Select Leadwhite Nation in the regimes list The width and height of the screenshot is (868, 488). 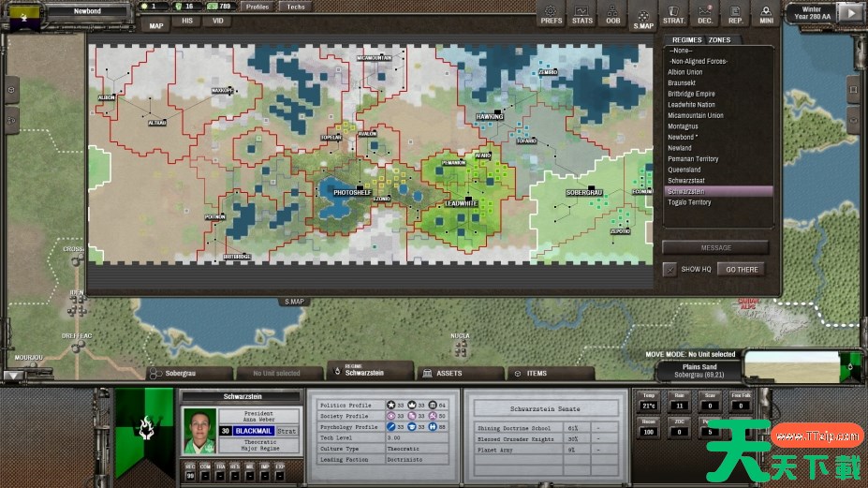[691, 105]
